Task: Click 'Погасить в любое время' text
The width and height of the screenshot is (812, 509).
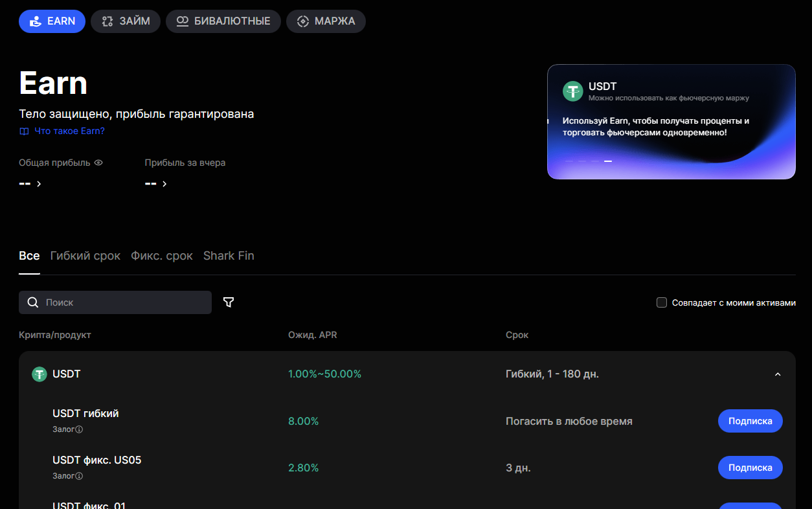Action: click(569, 421)
